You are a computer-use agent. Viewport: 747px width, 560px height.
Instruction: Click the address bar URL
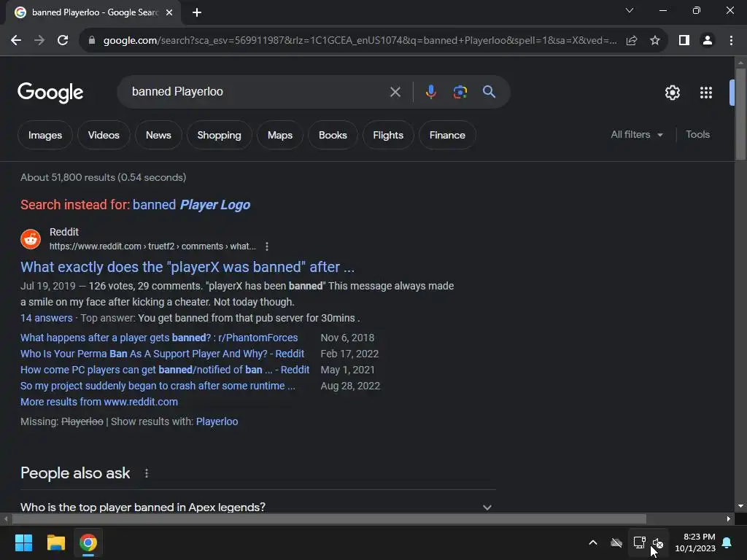[x=360, y=41]
